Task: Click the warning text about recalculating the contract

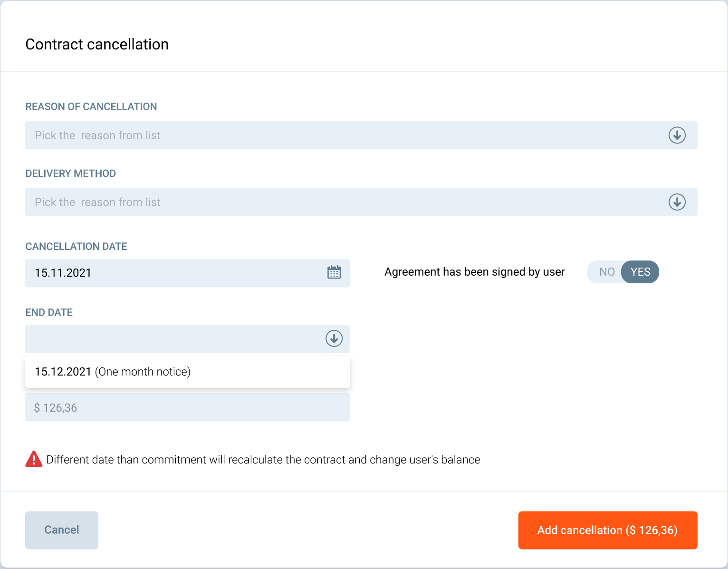Action: [x=263, y=460]
